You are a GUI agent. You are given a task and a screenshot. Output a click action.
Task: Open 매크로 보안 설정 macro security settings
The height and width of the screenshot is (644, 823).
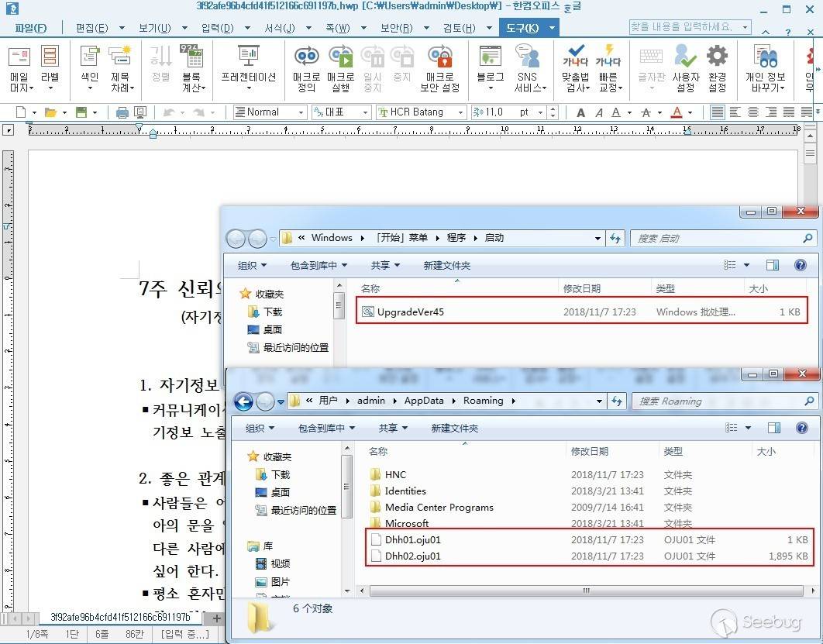tap(440, 69)
